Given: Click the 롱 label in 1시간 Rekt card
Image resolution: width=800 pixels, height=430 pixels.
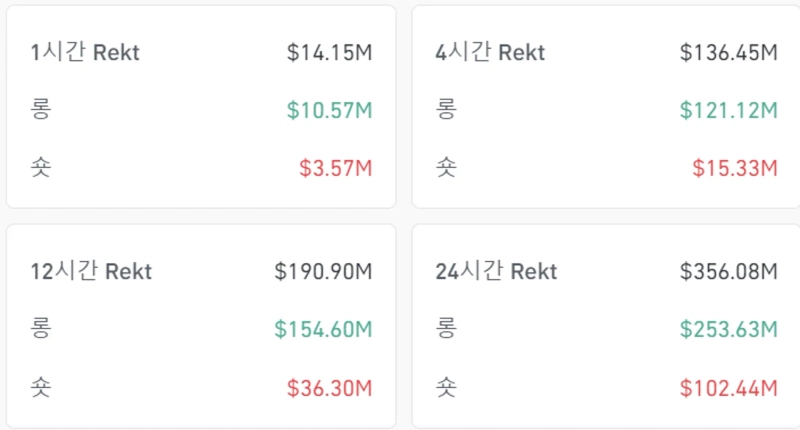Looking at the screenshot, I should click(40, 110).
